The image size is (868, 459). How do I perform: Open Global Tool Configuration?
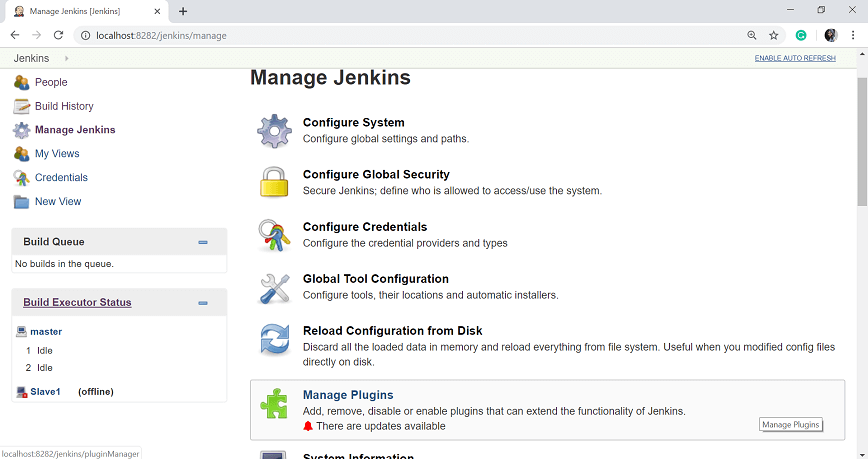(376, 279)
